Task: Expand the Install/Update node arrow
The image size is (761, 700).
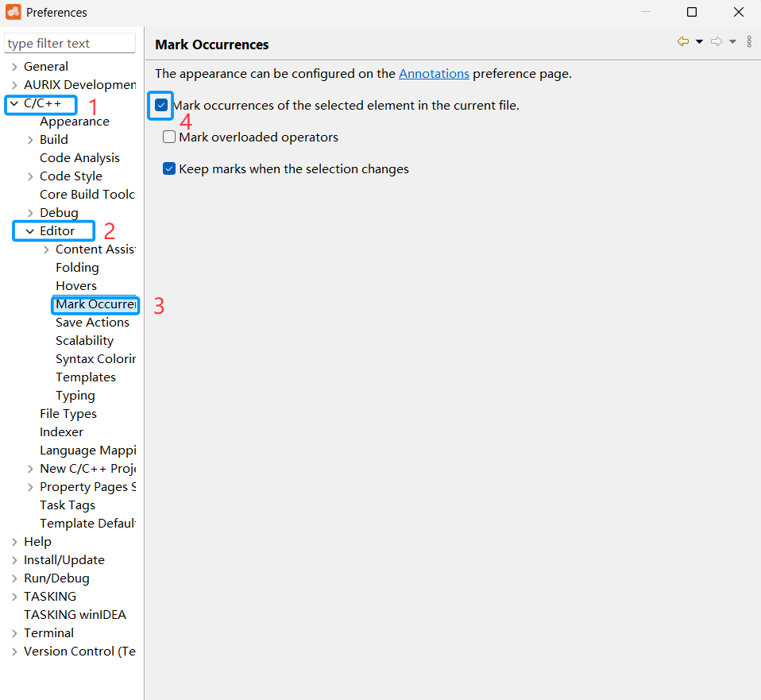Action: [x=14, y=561]
